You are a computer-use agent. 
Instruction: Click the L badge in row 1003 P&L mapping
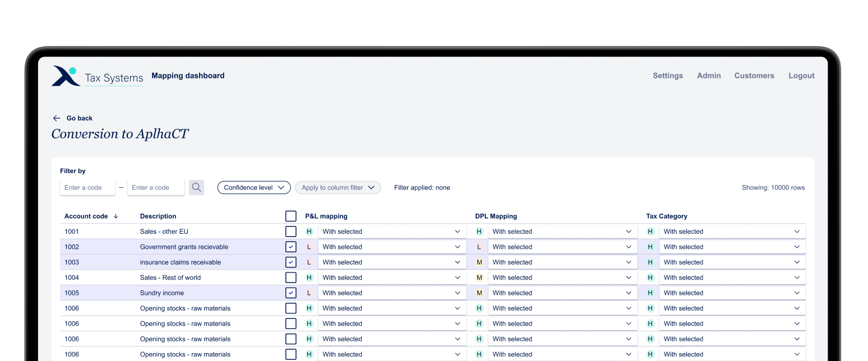point(309,262)
